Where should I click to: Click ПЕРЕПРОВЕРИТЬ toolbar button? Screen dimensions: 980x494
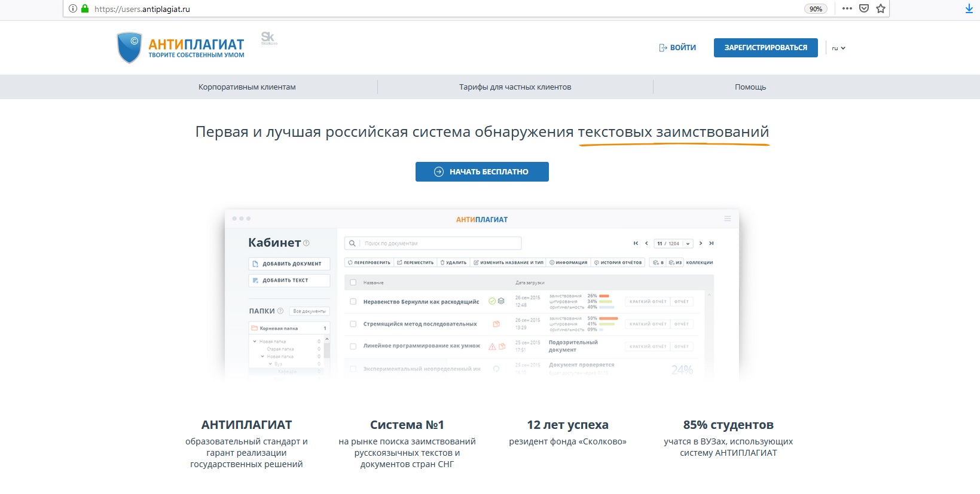tap(369, 262)
